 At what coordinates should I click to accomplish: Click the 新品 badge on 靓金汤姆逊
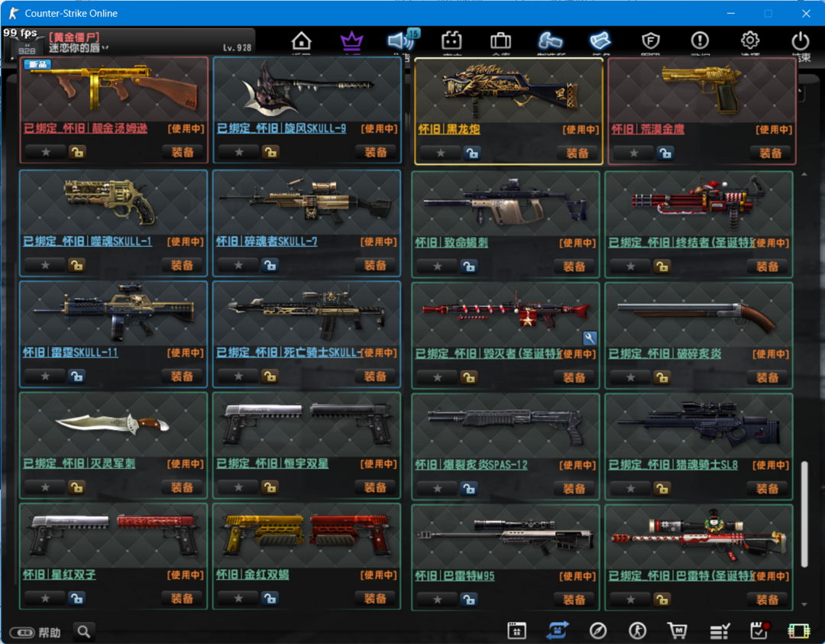point(37,64)
